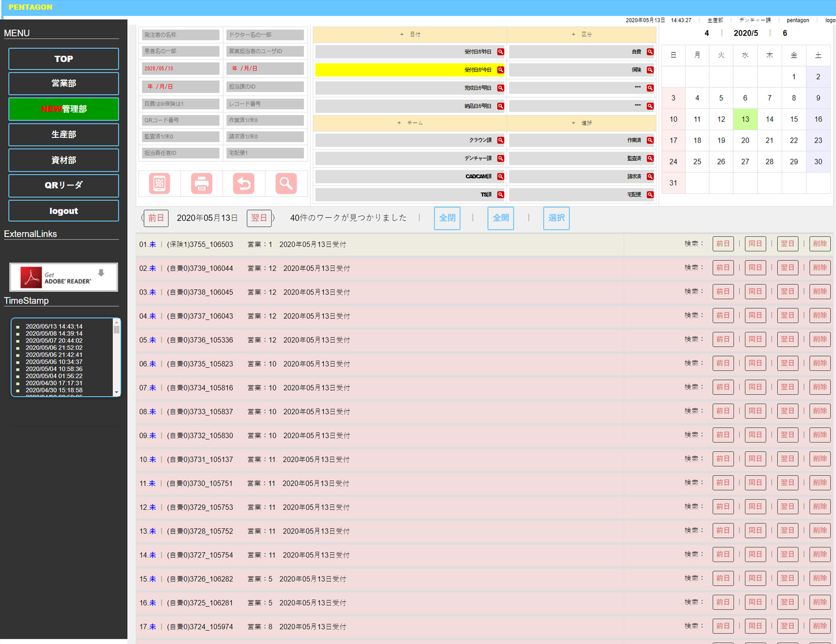Expand the チーム filter header

tap(409, 123)
